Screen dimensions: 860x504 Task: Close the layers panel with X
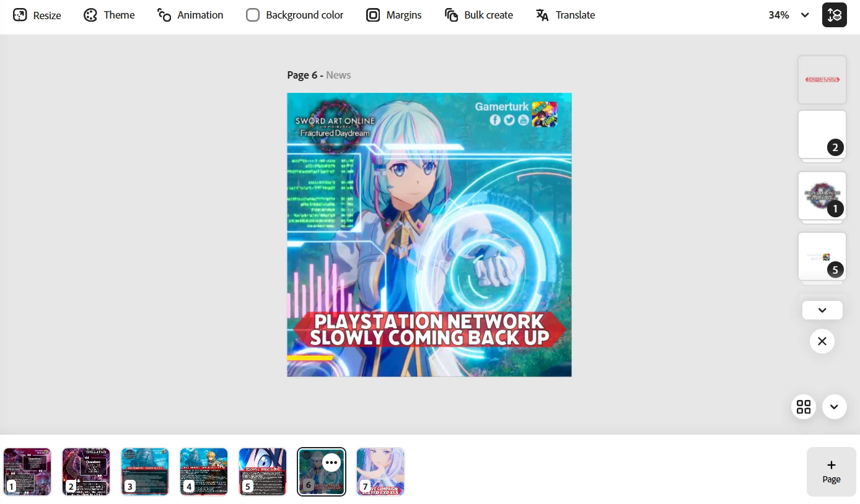[x=822, y=341]
